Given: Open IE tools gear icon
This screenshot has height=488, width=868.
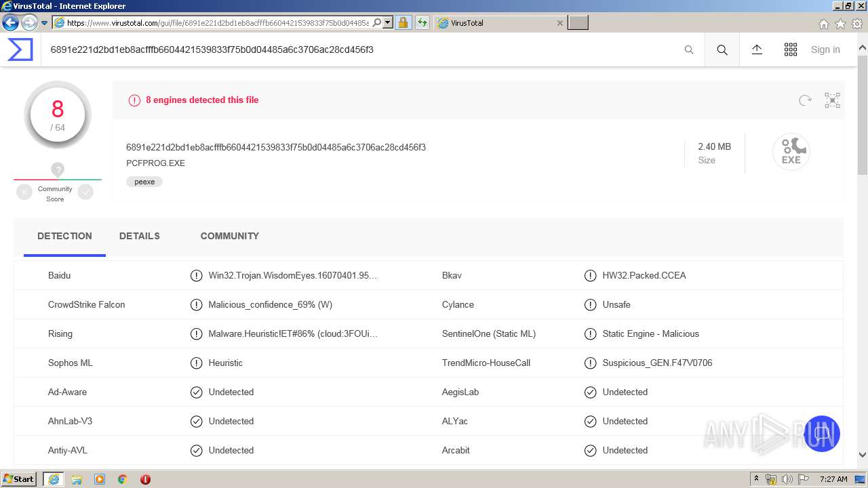Looking at the screenshot, I should coord(857,24).
